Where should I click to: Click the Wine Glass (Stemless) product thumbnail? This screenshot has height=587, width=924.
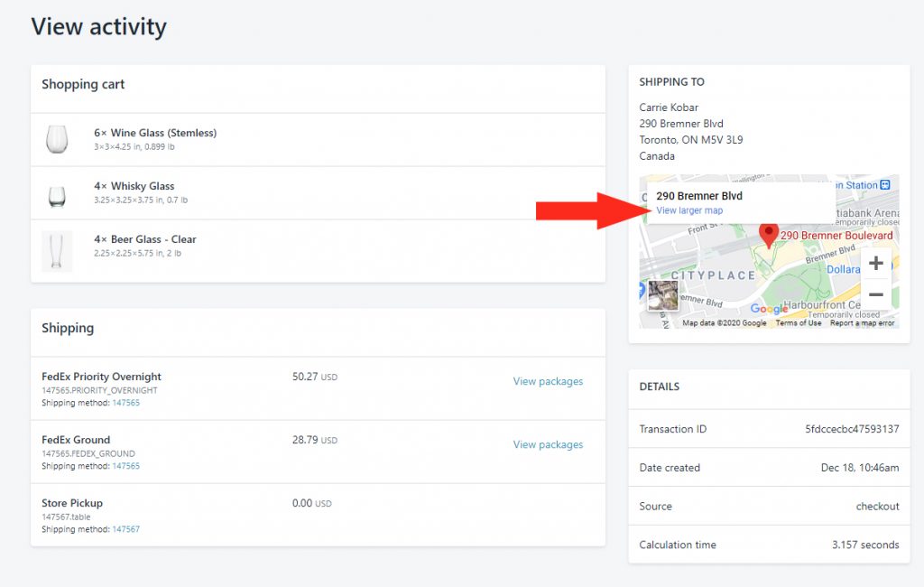pyautogui.click(x=57, y=140)
